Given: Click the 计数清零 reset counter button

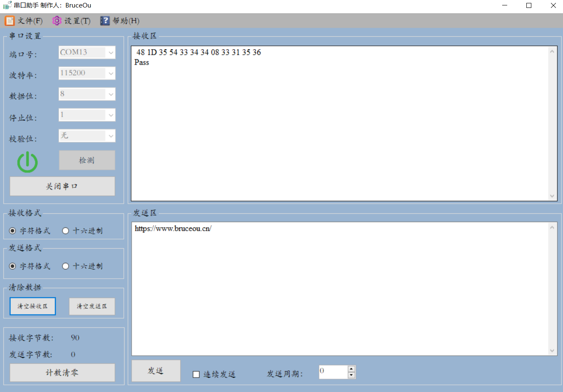Looking at the screenshot, I should click(62, 372).
